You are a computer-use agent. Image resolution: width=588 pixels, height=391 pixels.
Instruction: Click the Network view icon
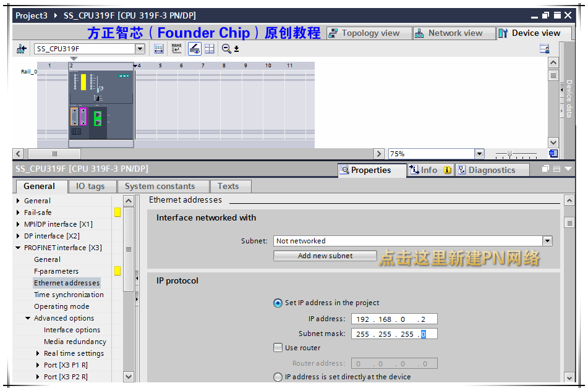(420, 33)
